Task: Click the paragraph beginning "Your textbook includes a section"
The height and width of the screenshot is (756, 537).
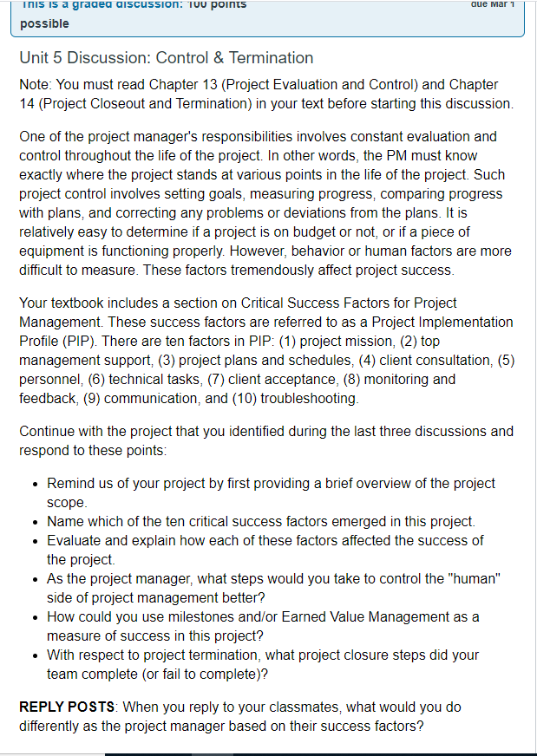Action: tap(267, 350)
